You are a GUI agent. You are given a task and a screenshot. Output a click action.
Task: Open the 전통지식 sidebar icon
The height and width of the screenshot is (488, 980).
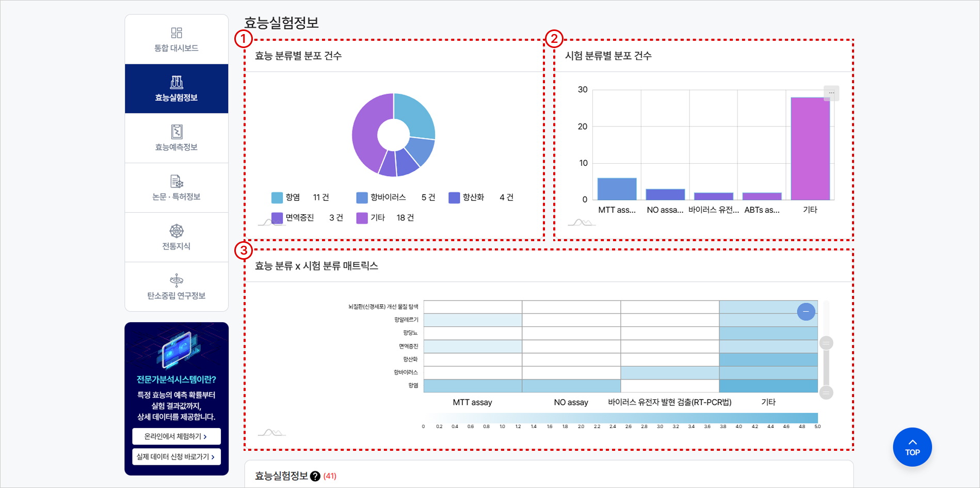[x=176, y=231]
